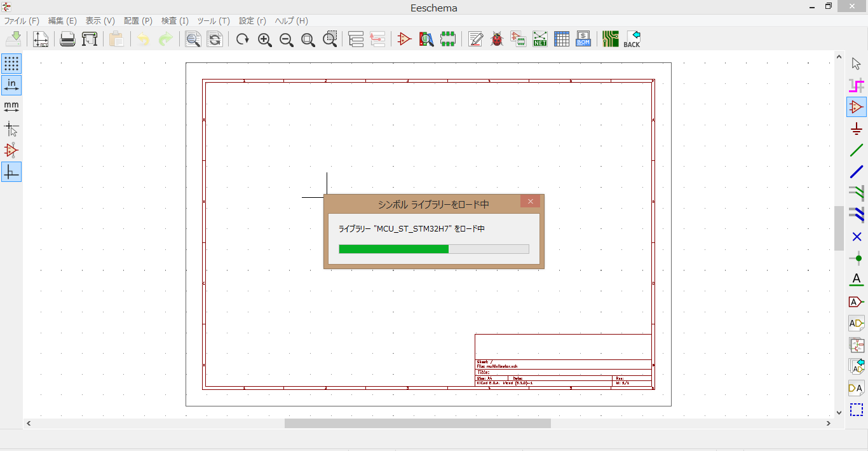
Task: Generate the bill of materials BOM
Action: tap(583, 39)
